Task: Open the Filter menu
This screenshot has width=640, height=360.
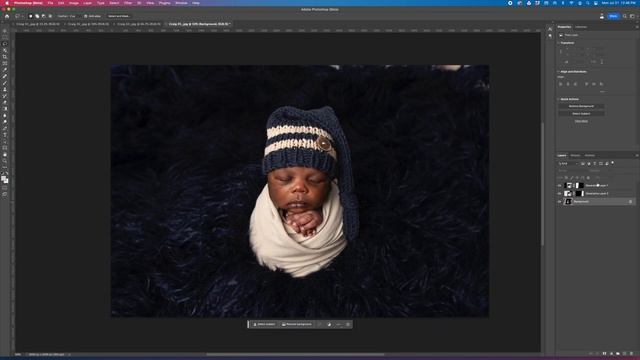Action: 128,3
